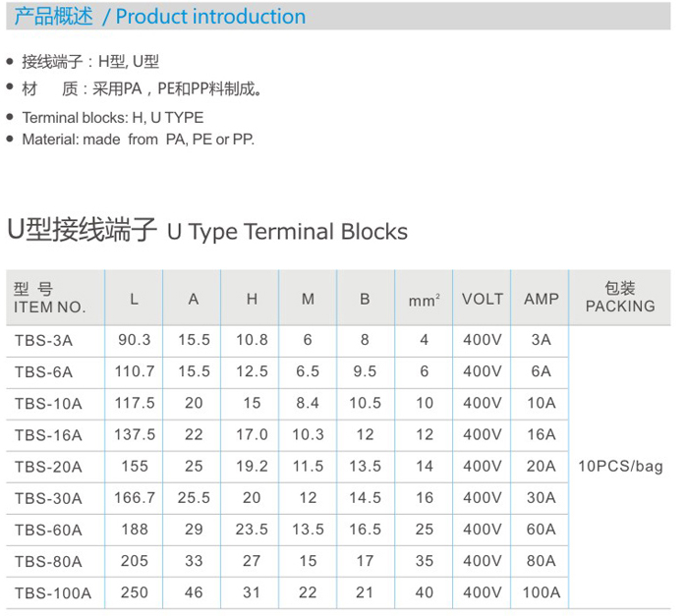Screen dimensions: 686x616
Task: Click the TBS-20A item cell
Action: coord(47,467)
